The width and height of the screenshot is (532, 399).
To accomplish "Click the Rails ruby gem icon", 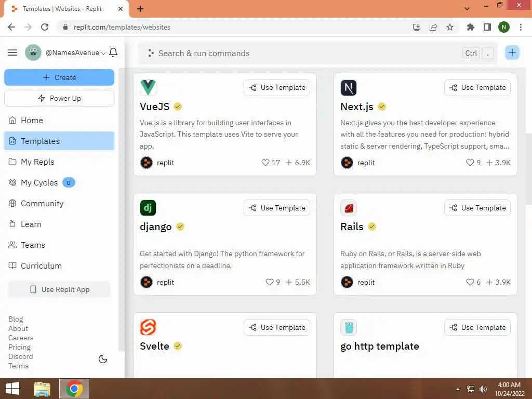I will click(349, 208).
